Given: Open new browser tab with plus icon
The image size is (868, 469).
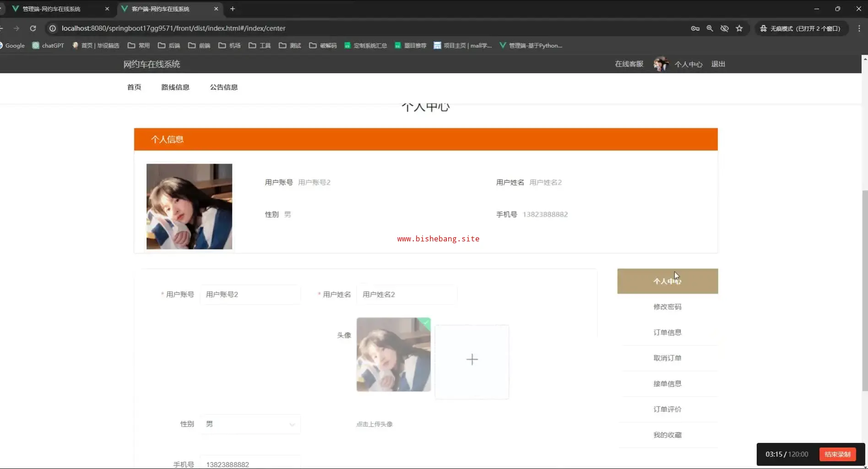Looking at the screenshot, I should 233,9.
